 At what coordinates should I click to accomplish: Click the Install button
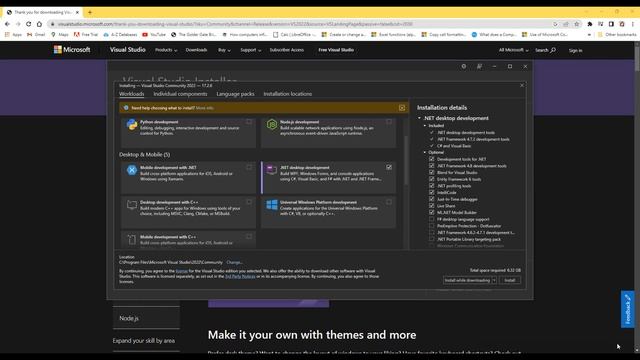click(x=510, y=280)
